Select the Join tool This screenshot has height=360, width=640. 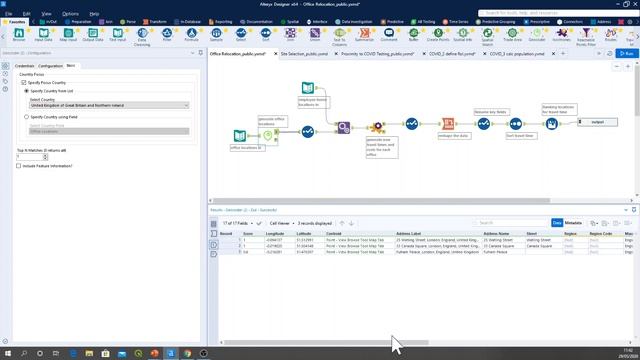[290, 34]
